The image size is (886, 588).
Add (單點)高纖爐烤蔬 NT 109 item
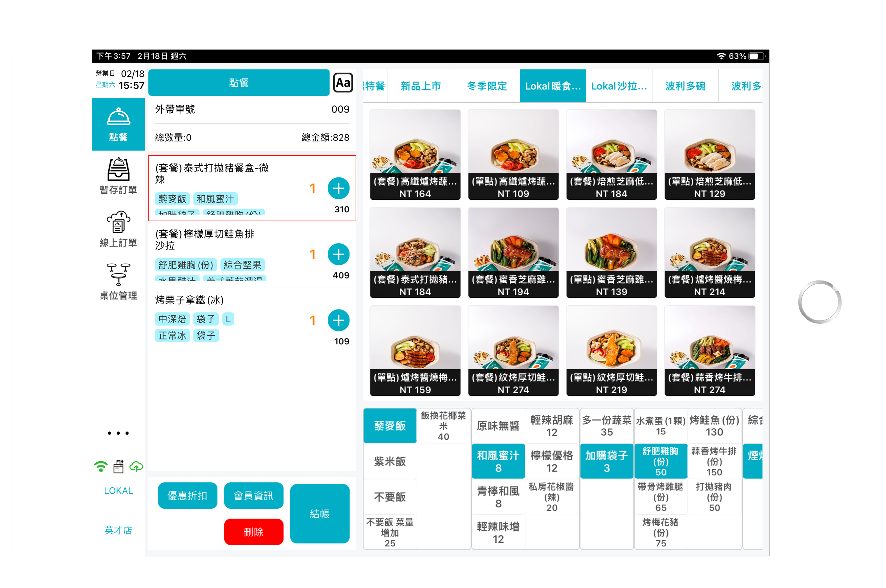[x=513, y=154]
